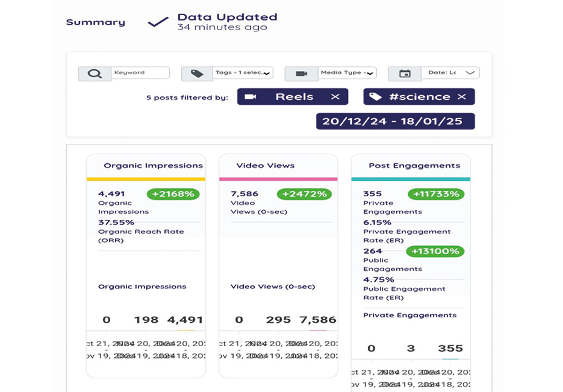Click the +2168% growth badge
Viewport: 563px width, 392px height.
[x=173, y=194]
